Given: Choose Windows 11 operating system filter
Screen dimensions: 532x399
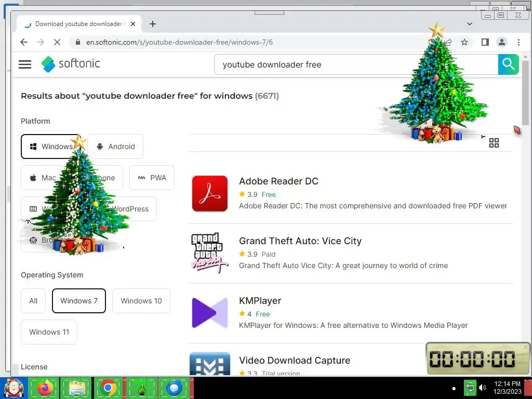Looking at the screenshot, I should 49,332.
